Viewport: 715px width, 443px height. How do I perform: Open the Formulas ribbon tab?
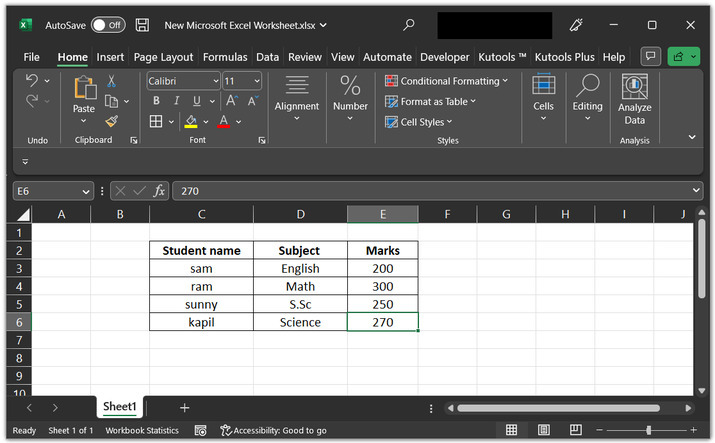pos(225,57)
